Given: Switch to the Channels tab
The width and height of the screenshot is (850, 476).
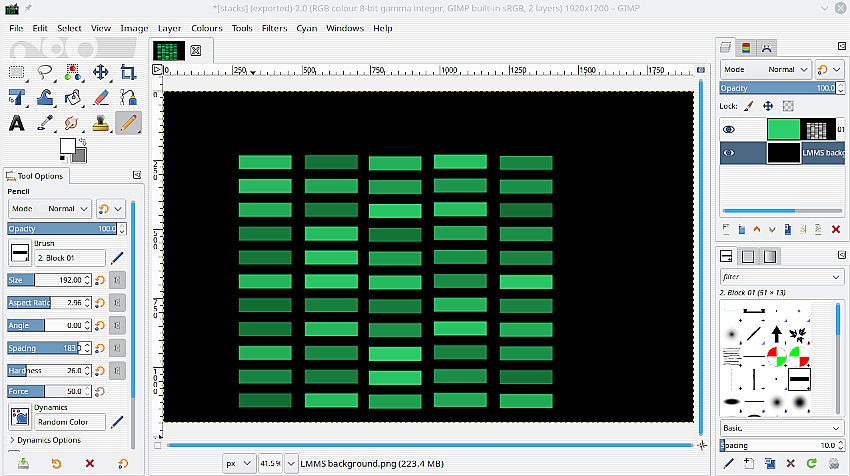Looking at the screenshot, I should (x=746, y=48).
